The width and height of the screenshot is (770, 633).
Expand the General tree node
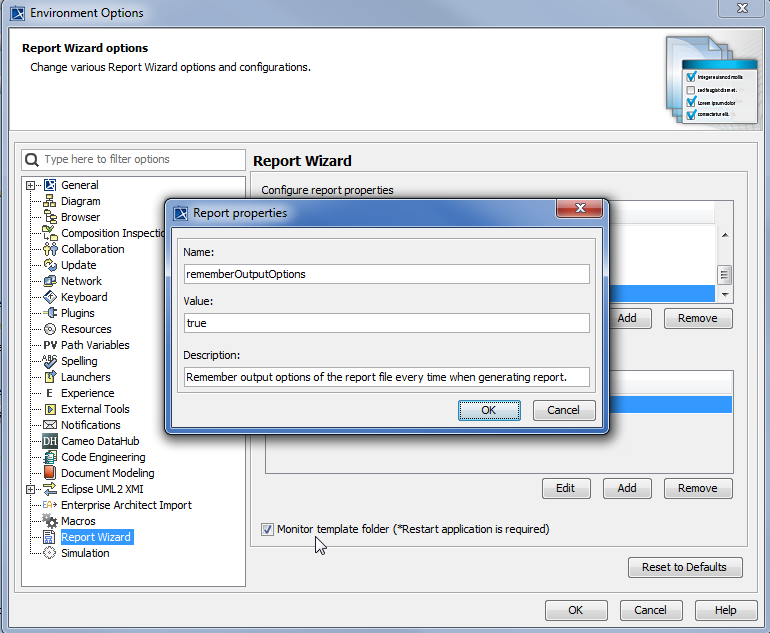click(30, 186)
